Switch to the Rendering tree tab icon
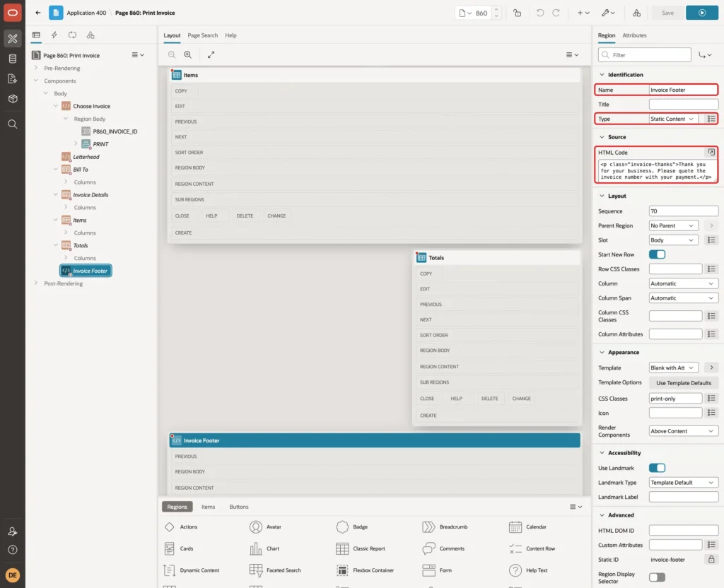Image resolution: width=724 pixels, height=588 pixels. coord(36,35)
